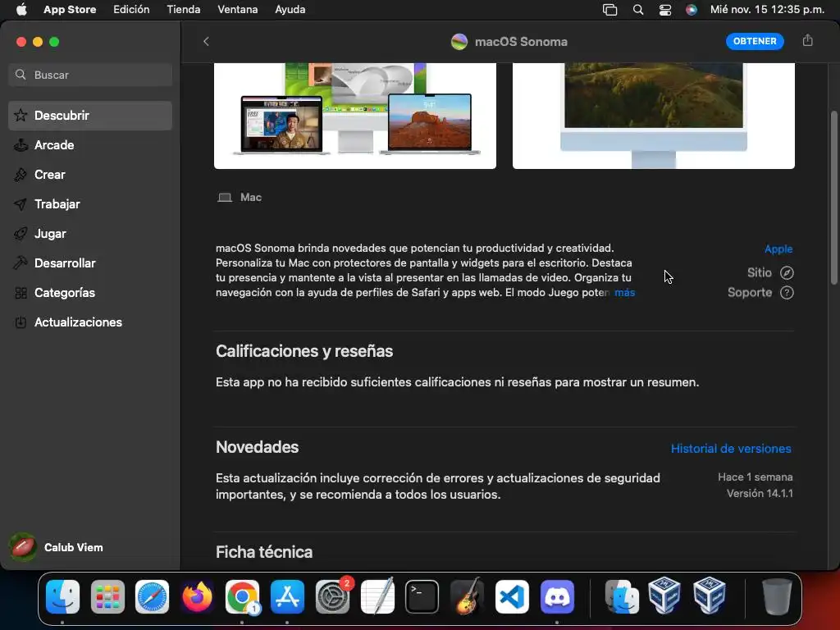Open the Ayuda menu
Screen dimensions: 840x630
(x=290, y=10)
